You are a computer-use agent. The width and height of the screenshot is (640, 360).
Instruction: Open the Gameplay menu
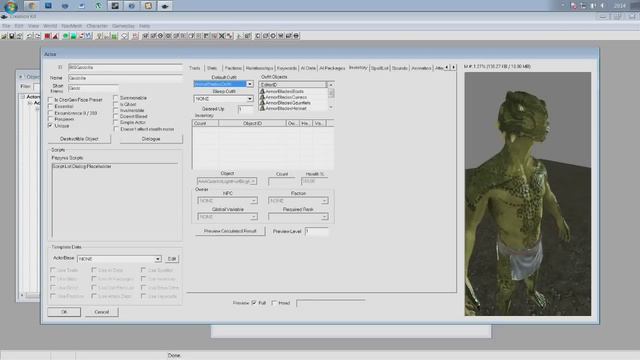(x=123, y=26)
